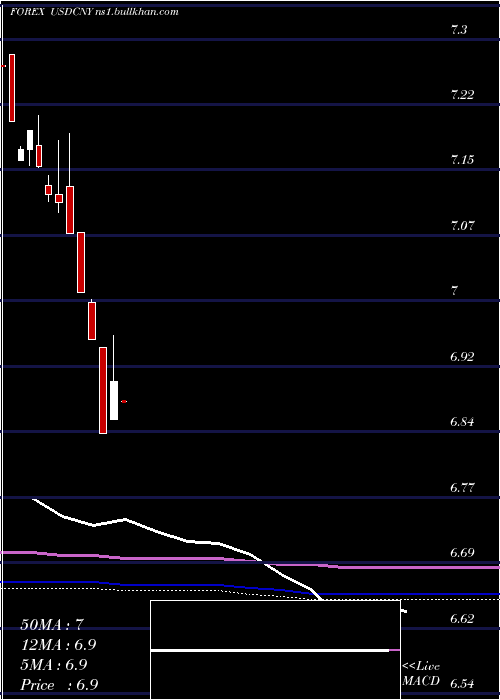Screen dimensions: 500x700
Task: Click the Price : 6.9 readout
Action: click(59, 685)
